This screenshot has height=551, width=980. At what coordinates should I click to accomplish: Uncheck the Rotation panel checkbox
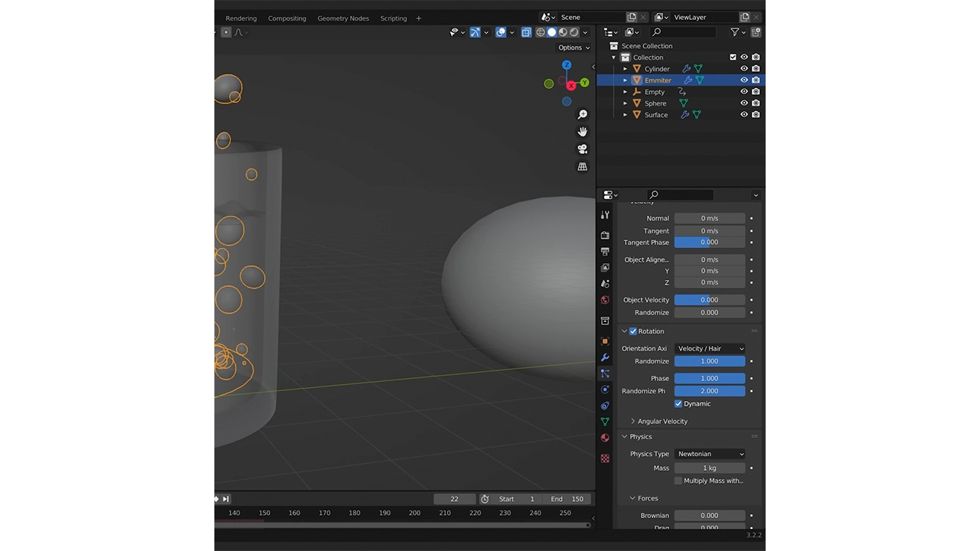click(633, 331)
